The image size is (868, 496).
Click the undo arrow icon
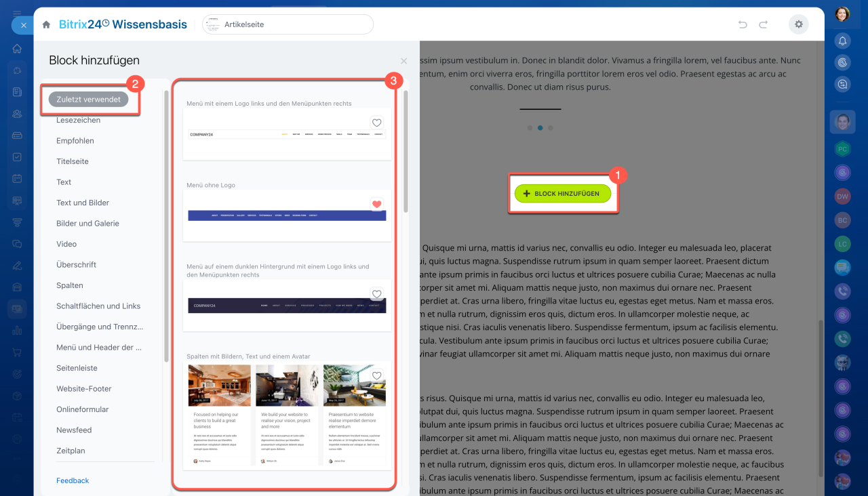click(x=743, y=24)
